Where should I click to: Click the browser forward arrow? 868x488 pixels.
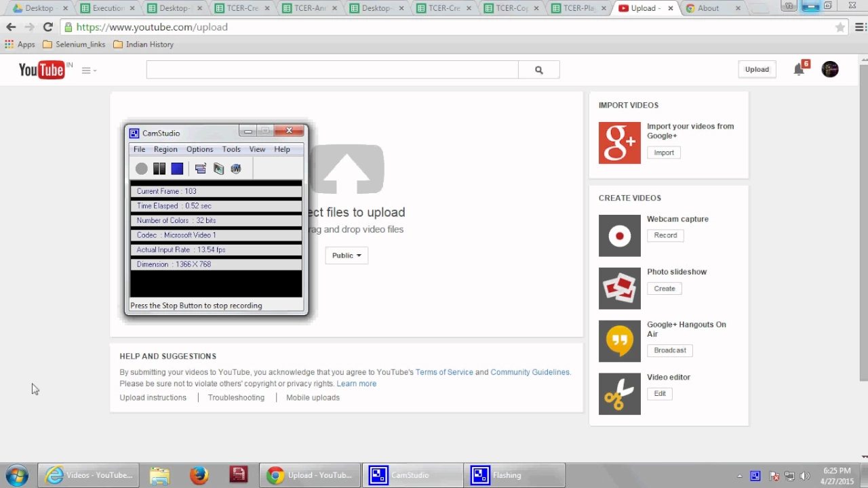point(29,27)
